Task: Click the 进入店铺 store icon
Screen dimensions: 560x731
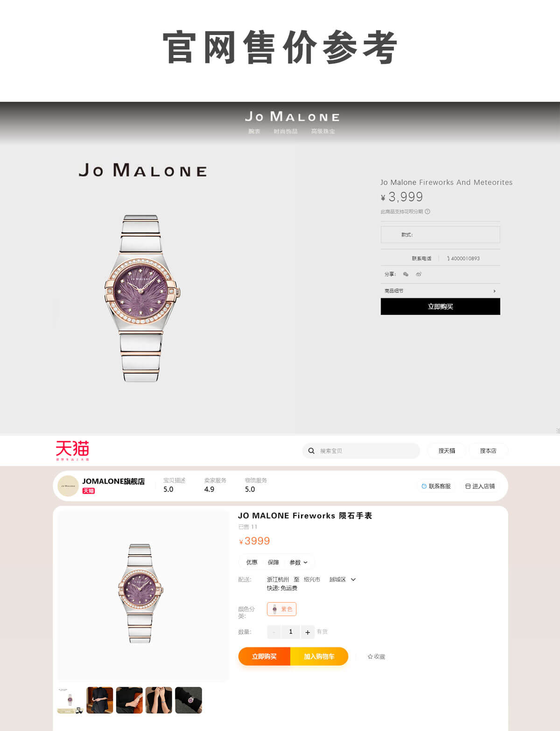Action: (x=468, y=486)
